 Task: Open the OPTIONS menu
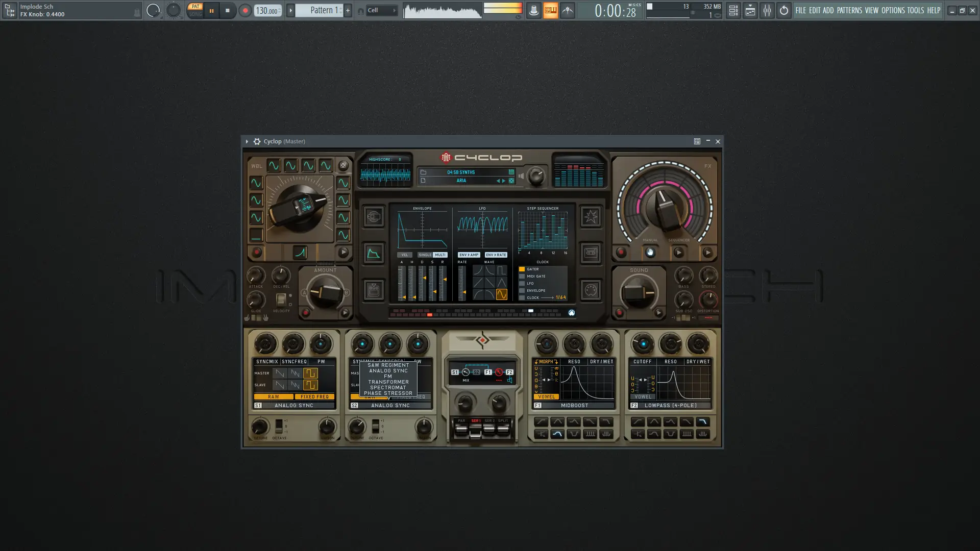point(893,10)
